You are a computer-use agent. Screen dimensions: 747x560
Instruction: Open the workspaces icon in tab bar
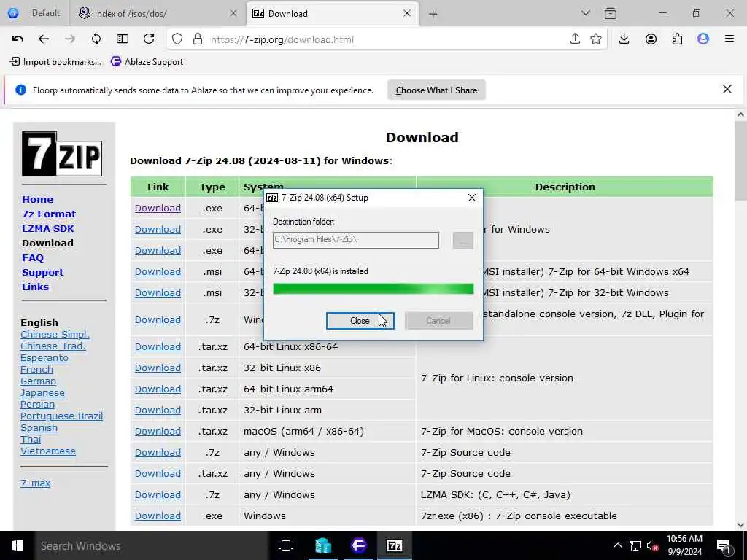click(x=611, y=13)
